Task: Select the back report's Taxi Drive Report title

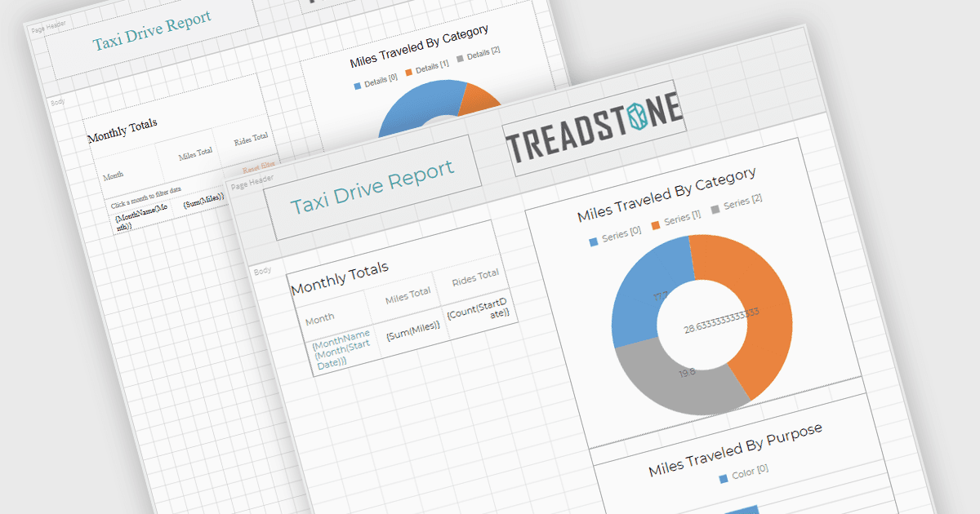Action: tap(152, 32)
